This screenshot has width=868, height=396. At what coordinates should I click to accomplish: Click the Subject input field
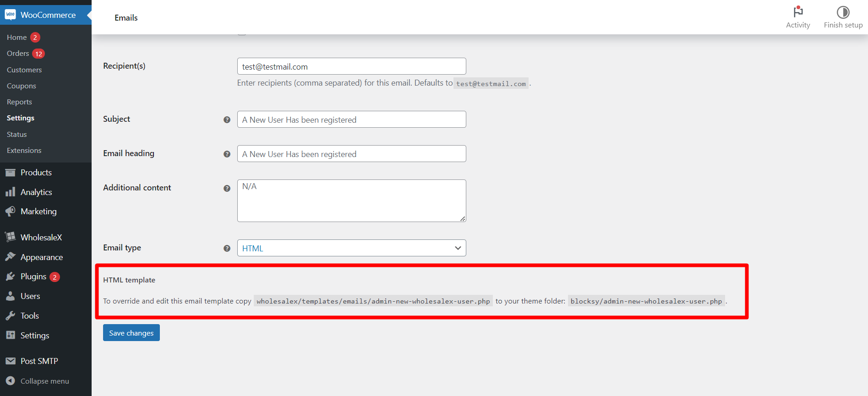(351, 119)
